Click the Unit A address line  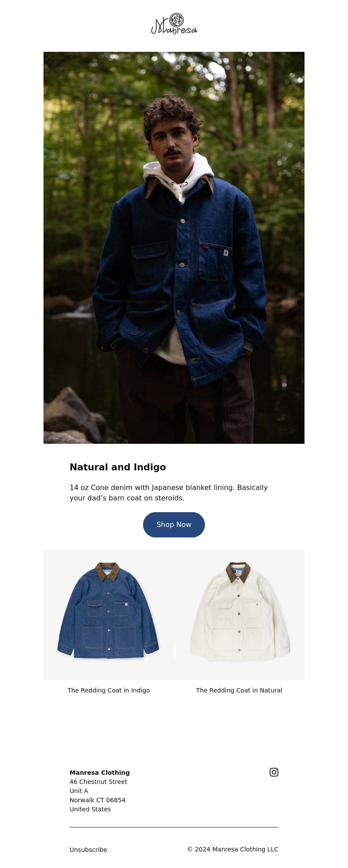[79, 791]
